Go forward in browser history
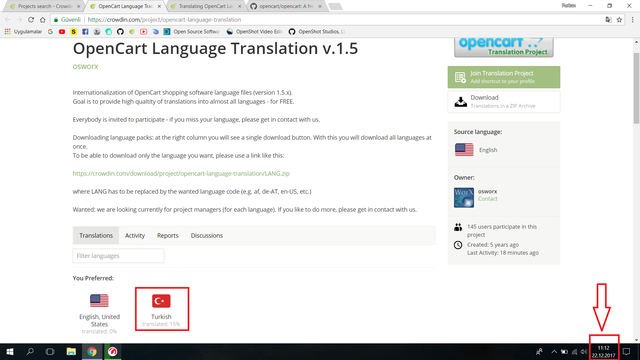The height and width of the screenshot is (360, 640). pos(19,20)
